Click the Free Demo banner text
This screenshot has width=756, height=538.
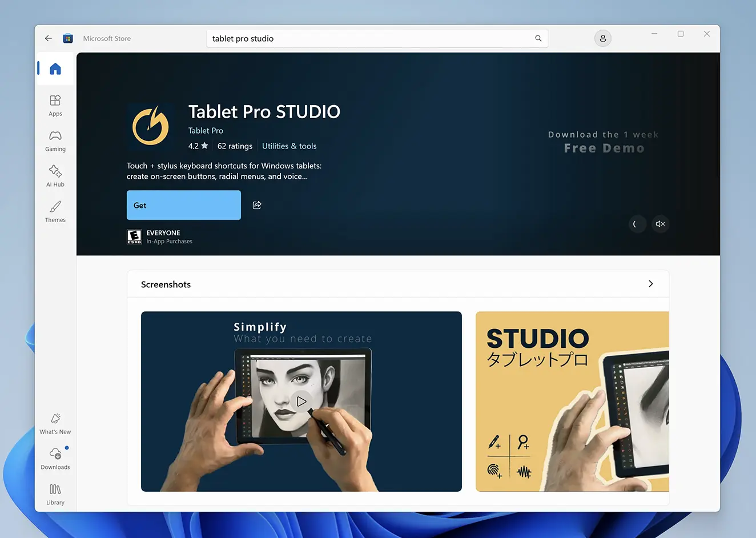pos(604,148)
